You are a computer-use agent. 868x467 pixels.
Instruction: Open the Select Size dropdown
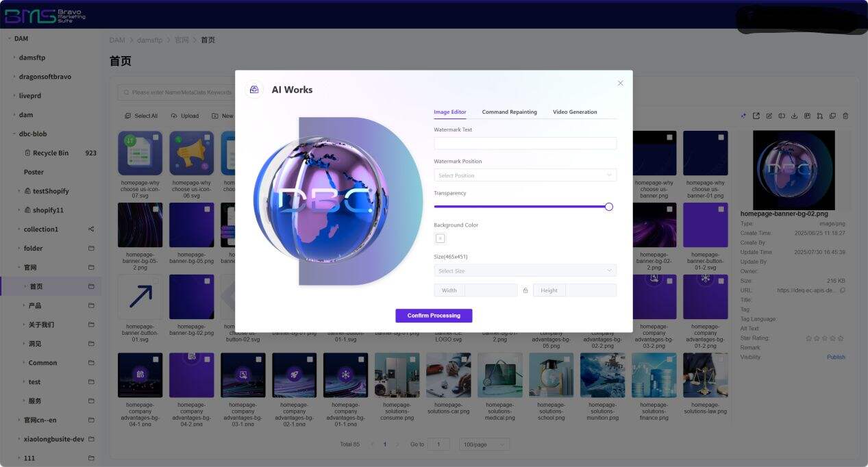[x=525, y=270]
